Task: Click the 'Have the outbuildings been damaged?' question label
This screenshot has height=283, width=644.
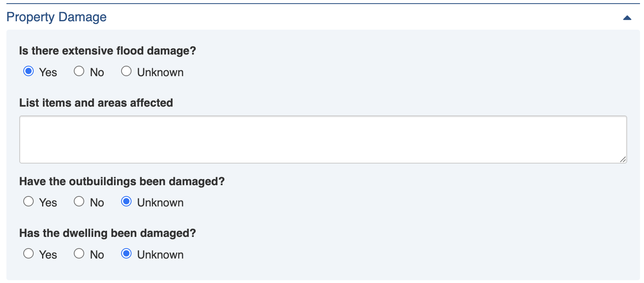Action: (x=122, y=182)
